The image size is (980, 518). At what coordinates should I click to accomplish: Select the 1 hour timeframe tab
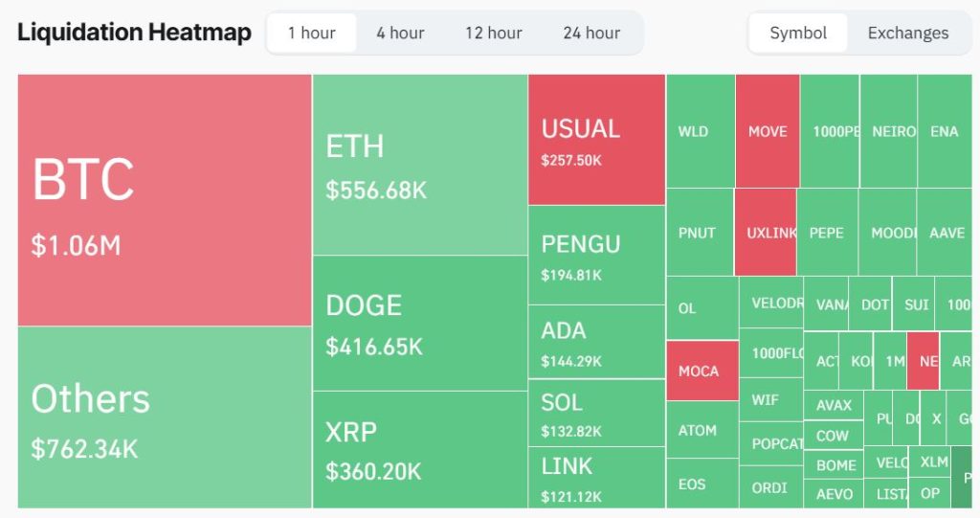(x=312, y=34)
